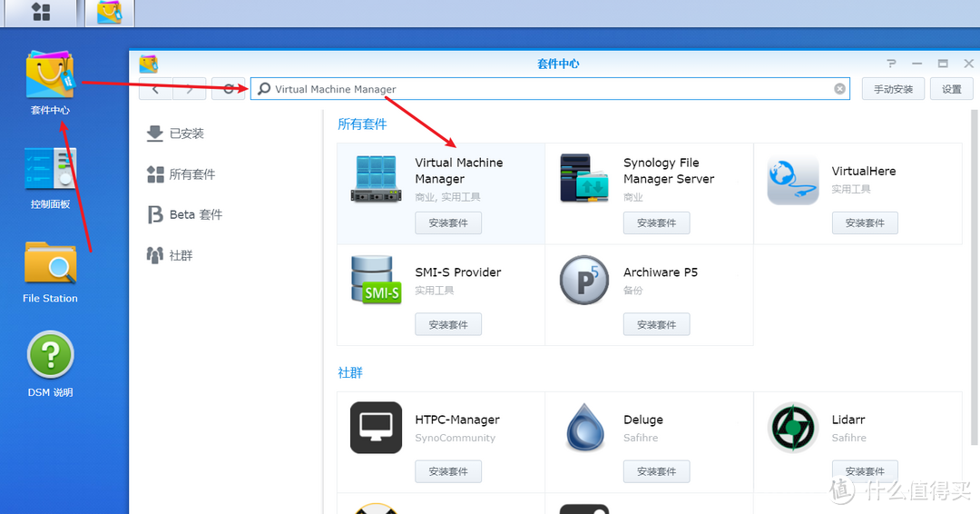Open 套件中心 desktop shortcut

click(50, 83)
